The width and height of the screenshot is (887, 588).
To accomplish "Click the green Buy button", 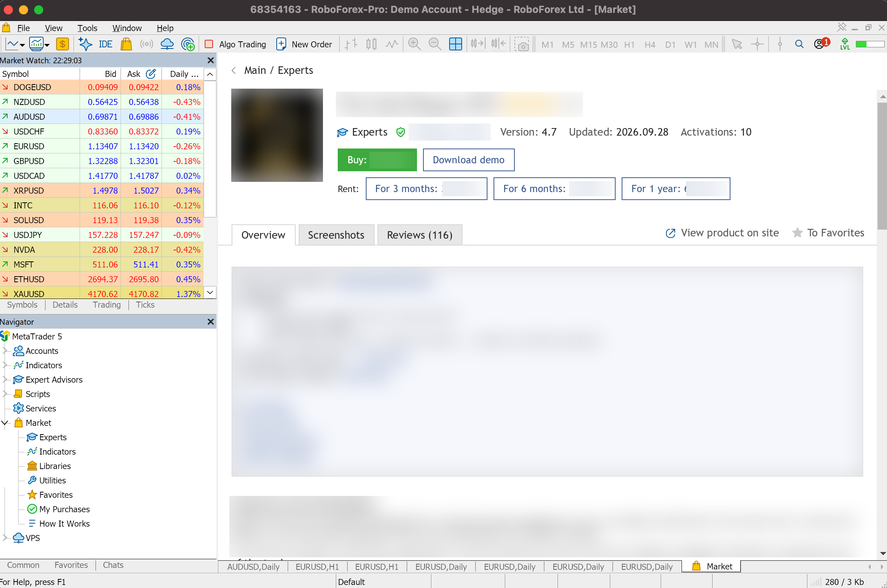I will coord(377,160).
